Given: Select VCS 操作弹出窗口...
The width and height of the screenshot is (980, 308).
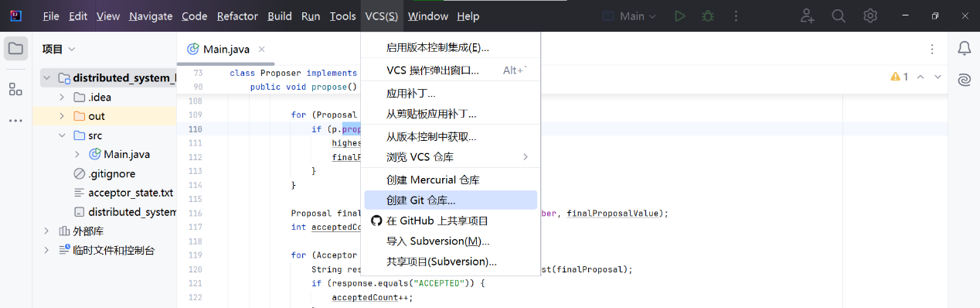Looking at the screenshot, I should [x=451, y=70].
